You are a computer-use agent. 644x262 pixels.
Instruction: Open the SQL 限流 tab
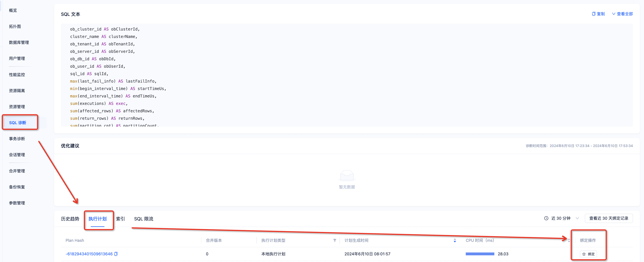tap(144, 219)
